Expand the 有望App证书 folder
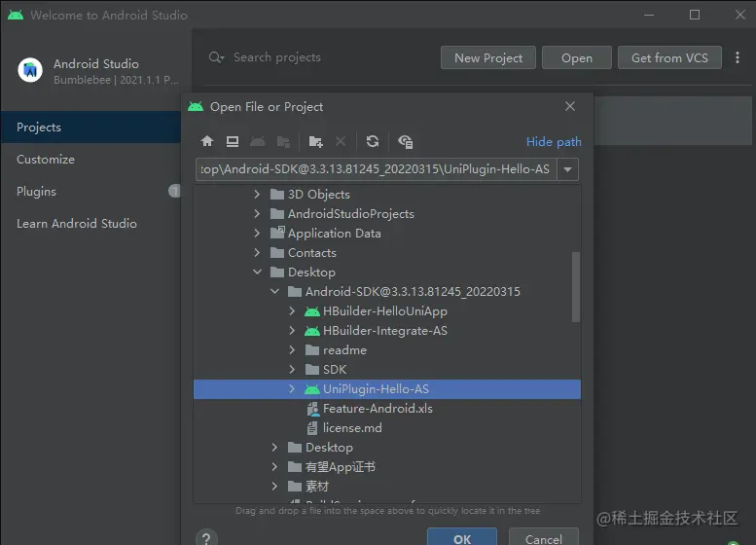 pyautogui.click(x=274, y=466)
